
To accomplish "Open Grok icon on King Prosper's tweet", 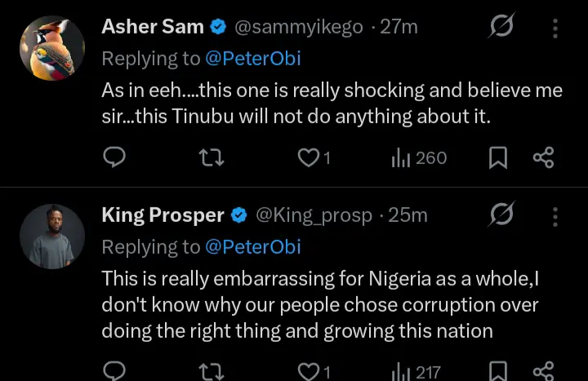I will 501,216.
